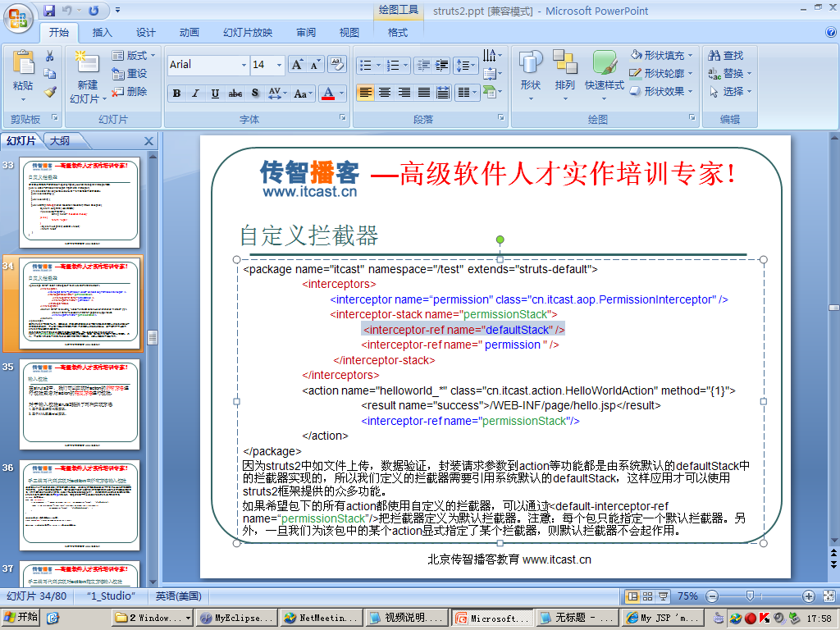Open columns dropdown

click(x=467, y=93)
